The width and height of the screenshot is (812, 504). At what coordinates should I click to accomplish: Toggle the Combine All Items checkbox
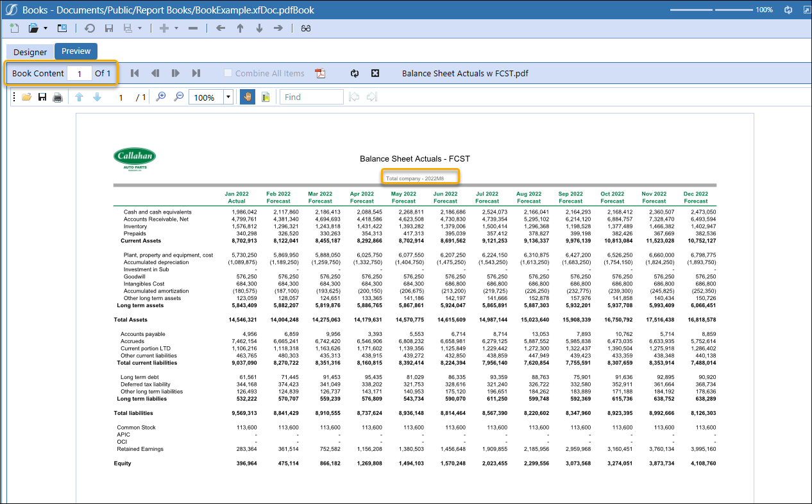(228, 73)
